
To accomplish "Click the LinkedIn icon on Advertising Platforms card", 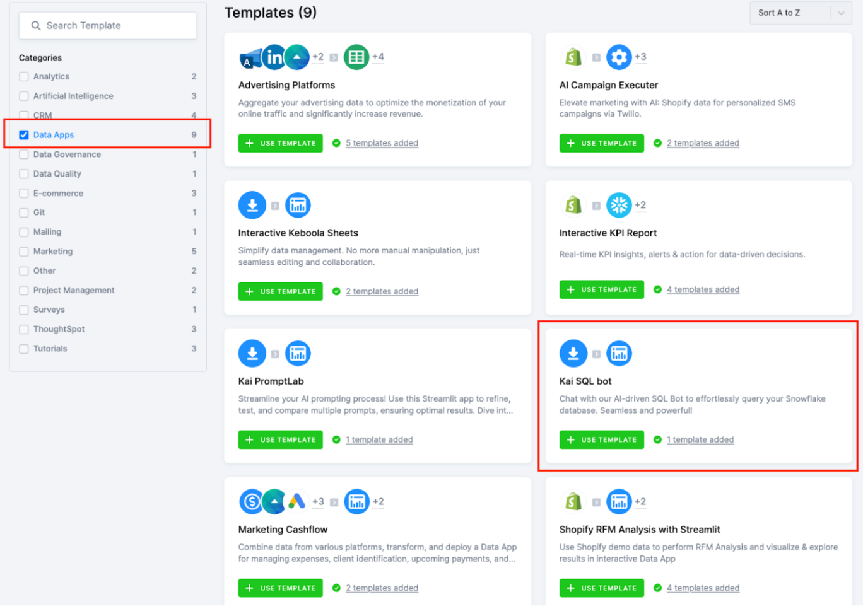I will 274,57.
